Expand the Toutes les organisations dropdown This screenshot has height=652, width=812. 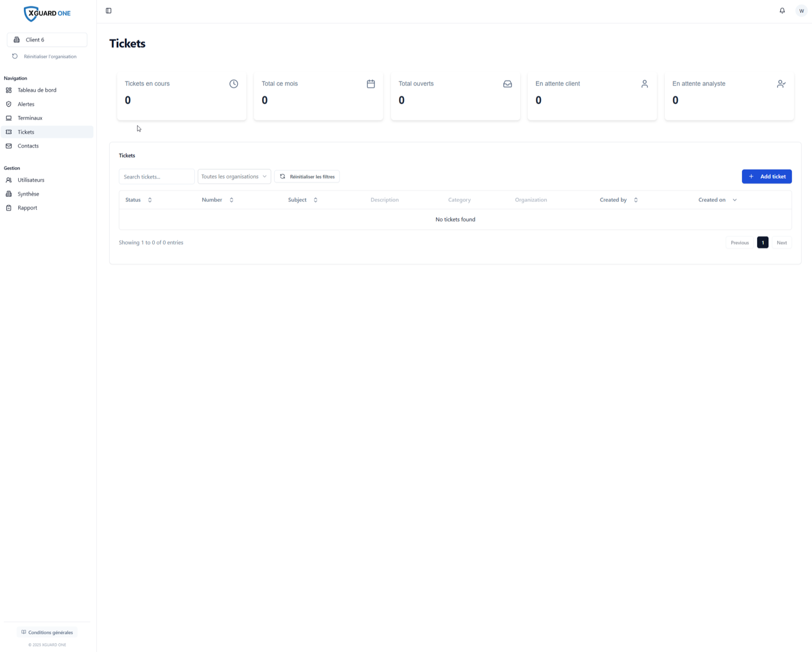point(234,177)
